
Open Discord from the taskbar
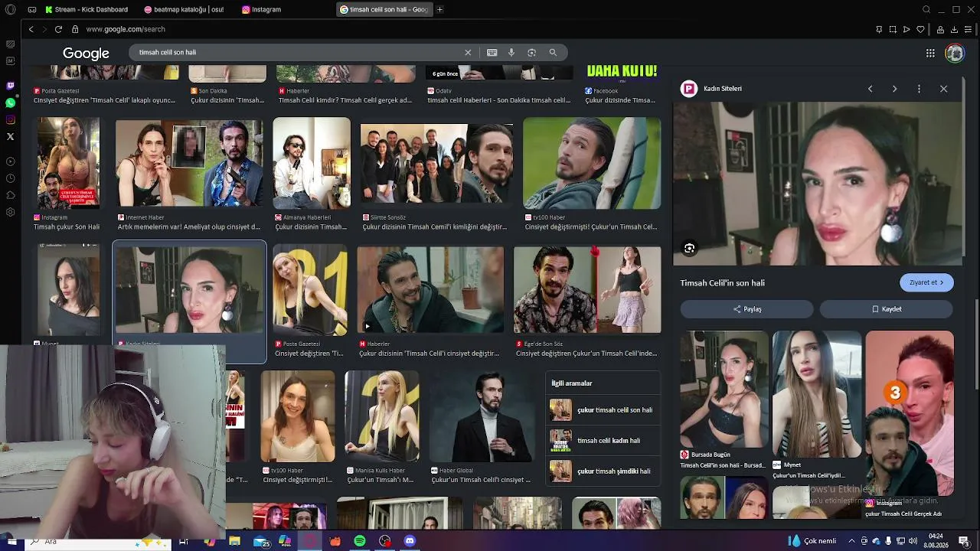coord(410,541)
